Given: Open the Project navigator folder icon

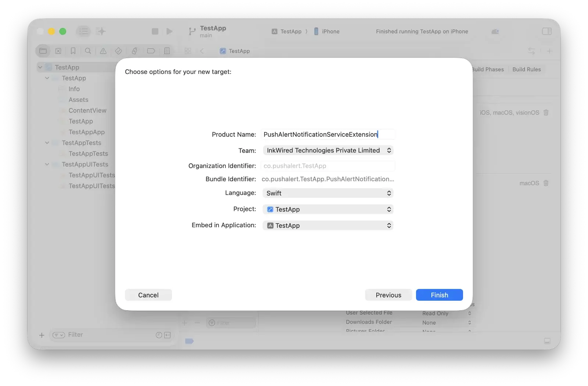Looking at the screenshot, I should pos(43,51).
